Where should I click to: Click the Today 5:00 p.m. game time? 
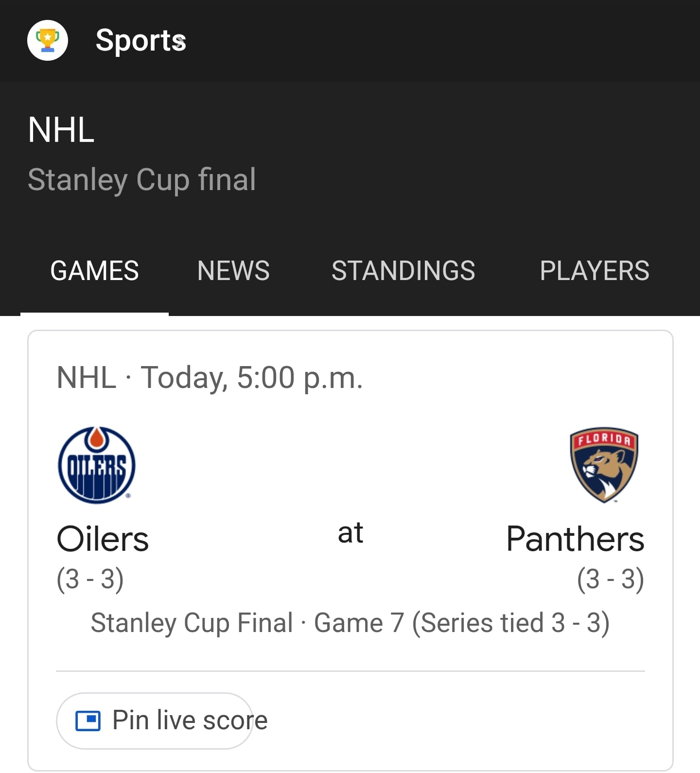[251, 378]
